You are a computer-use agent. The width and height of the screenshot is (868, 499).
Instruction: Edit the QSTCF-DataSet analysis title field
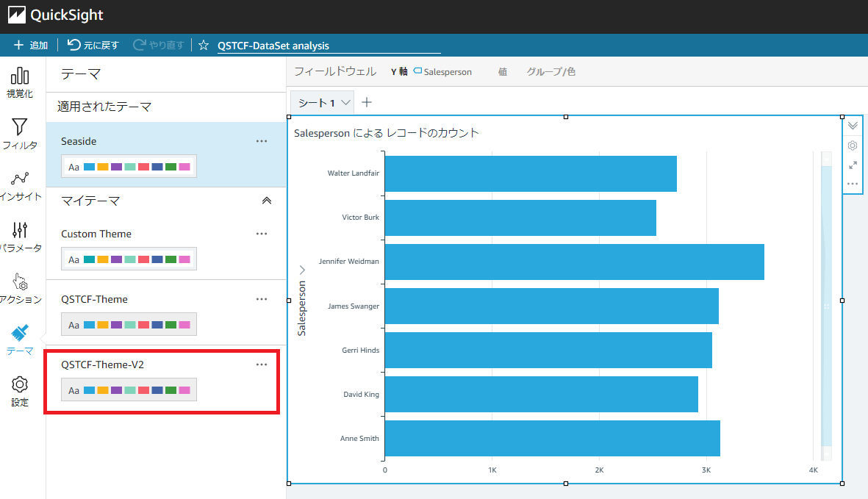point(329,46)
